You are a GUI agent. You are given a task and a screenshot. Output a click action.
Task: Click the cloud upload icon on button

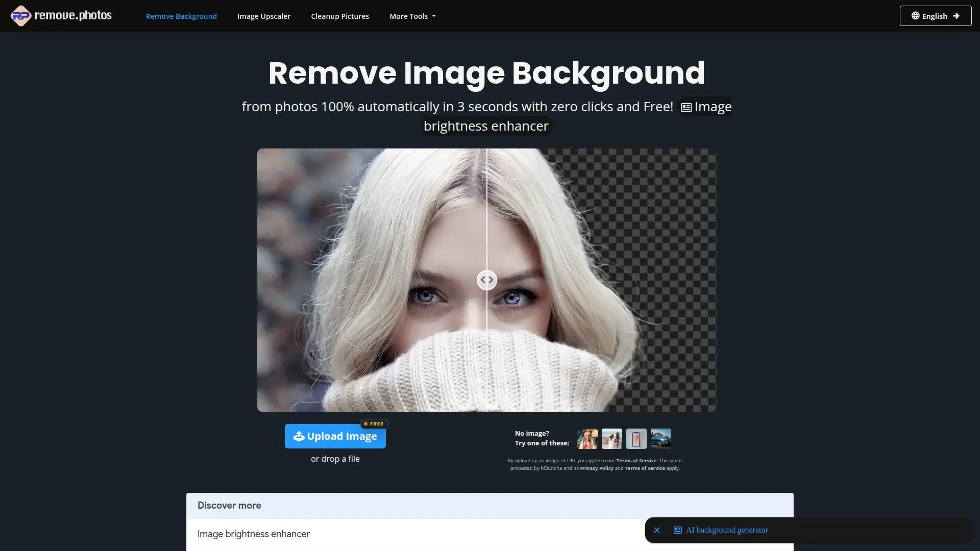pos(299,436)
